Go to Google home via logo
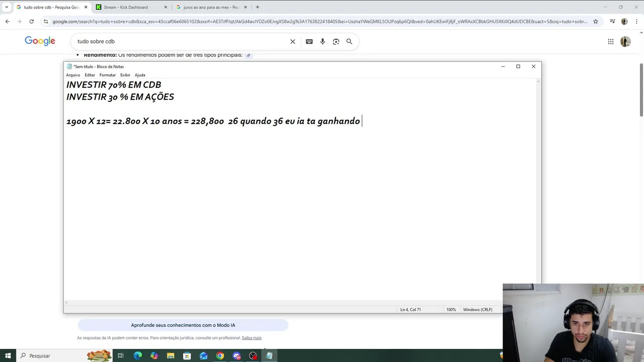Screen dimensions: 644x362 click(x=40, y=41)
